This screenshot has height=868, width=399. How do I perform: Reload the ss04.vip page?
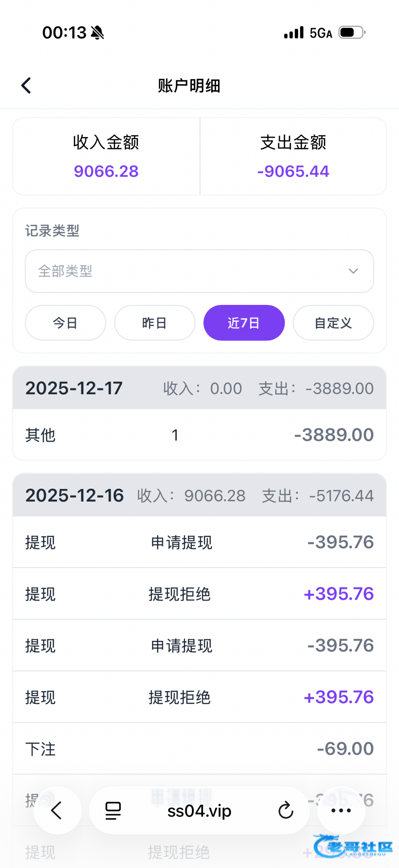click(286, 810)
